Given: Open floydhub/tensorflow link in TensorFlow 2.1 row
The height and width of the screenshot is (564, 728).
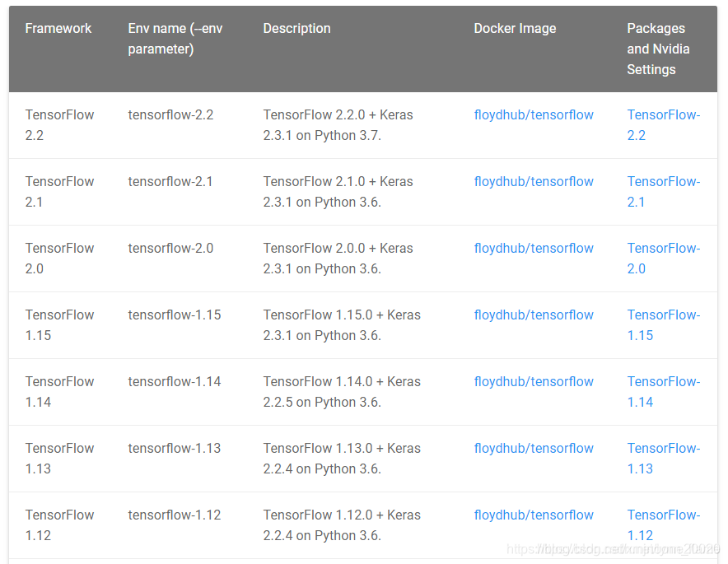Looking at the screenshot, I should [x=534, y=182].
